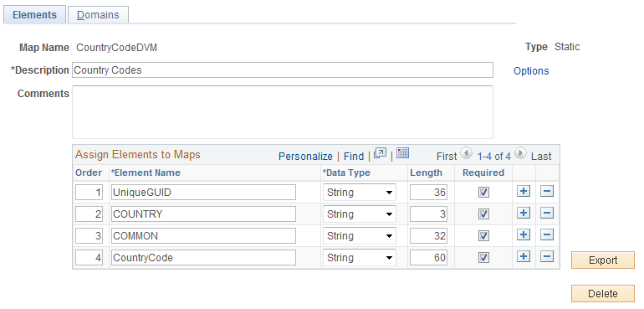This screenshot has width=644, height=309.
Task: Open the Options link
Action: tap(531, 71)
